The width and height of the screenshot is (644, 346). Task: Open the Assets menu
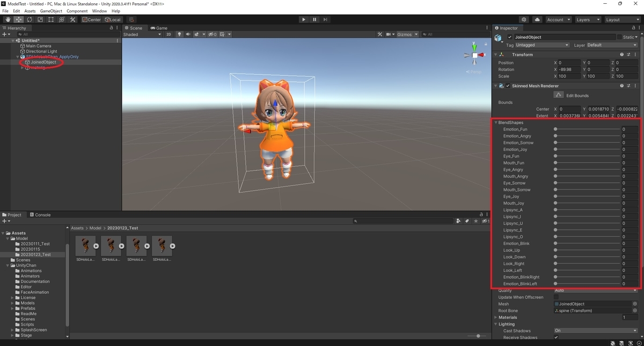[30, 11]
